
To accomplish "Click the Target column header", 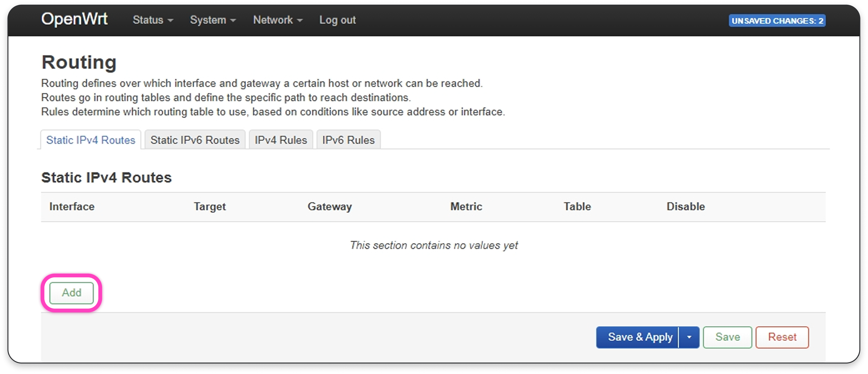I will pos(210,206).
